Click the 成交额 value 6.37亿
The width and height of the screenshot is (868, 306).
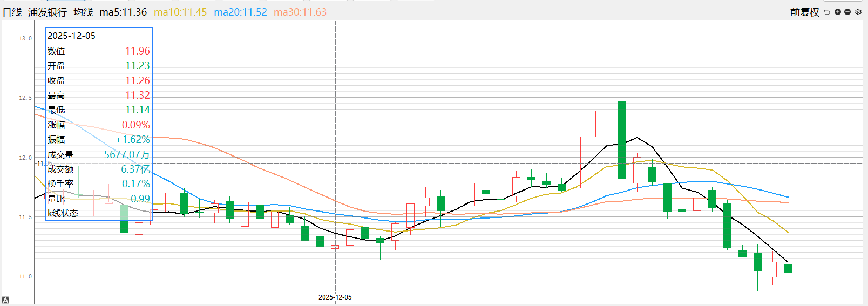coord(135,169)
